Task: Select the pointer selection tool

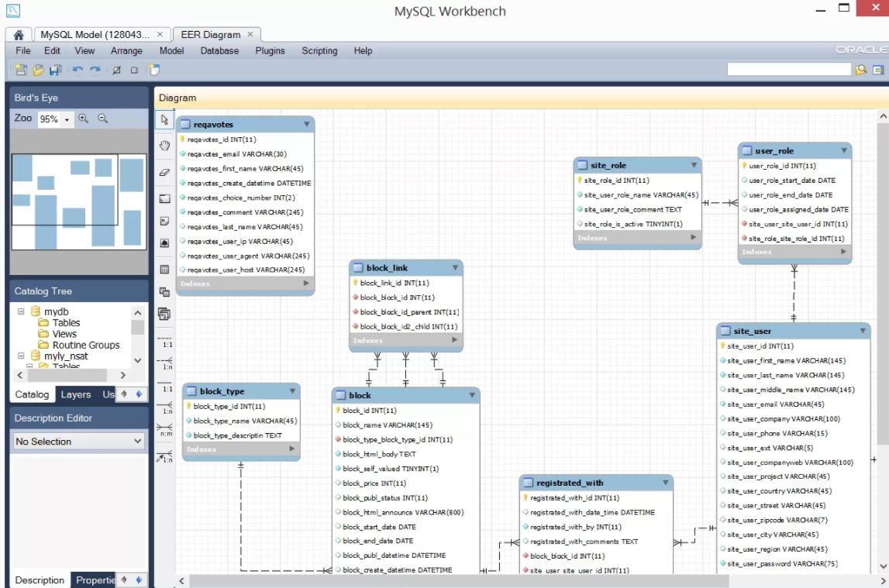Action: [164, 119]
